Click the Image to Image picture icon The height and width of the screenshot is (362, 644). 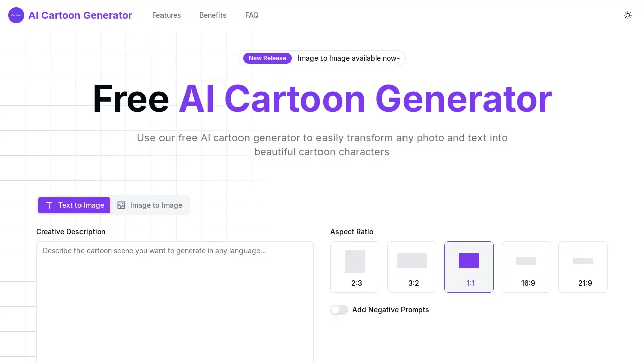[121, 205]
